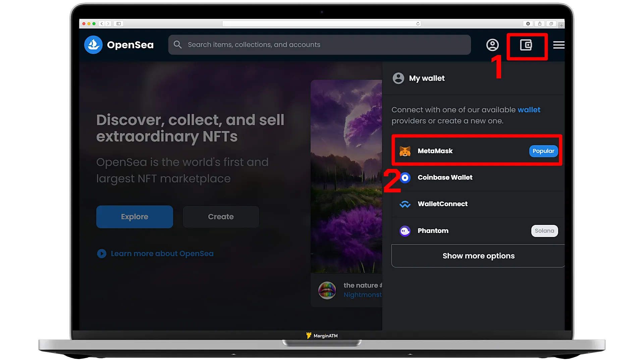Reload page using address bar icon
Image resolution: width=644 pixels, height=362 pixels.
coord(418,24)
